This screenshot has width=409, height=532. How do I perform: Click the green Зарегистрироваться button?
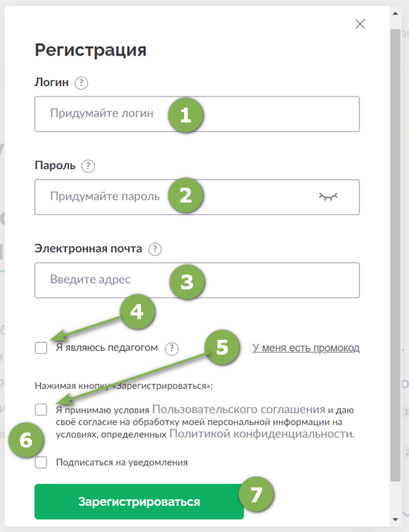tap(139, 502)
